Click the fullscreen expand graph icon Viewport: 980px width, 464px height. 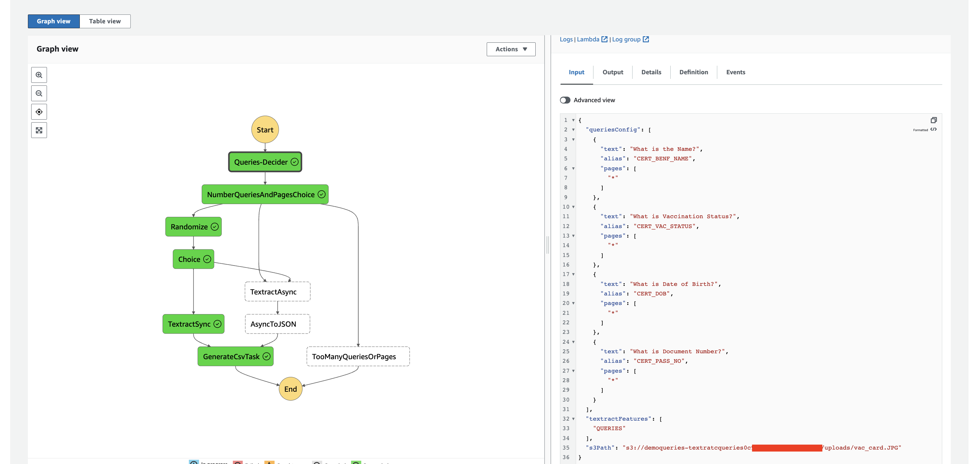(x=39, y=130)
